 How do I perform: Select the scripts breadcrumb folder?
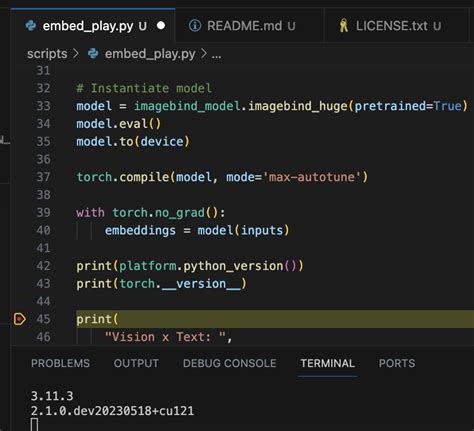[47, 54]
